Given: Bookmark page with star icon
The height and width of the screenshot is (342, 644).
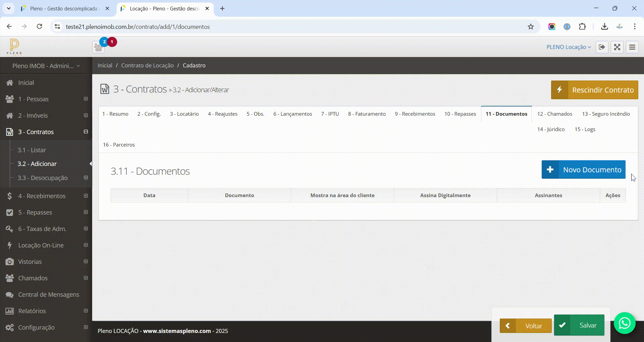Looking at the screenshot, I should point(531,26).
